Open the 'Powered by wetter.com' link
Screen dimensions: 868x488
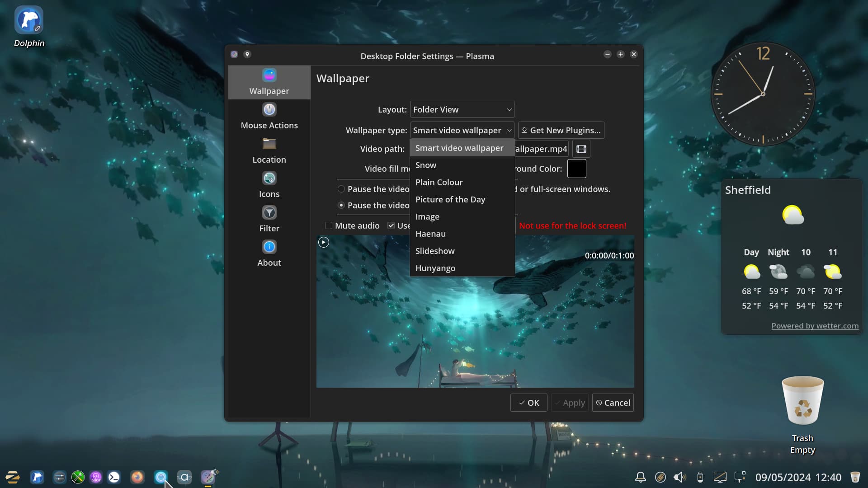click(815, 326)
